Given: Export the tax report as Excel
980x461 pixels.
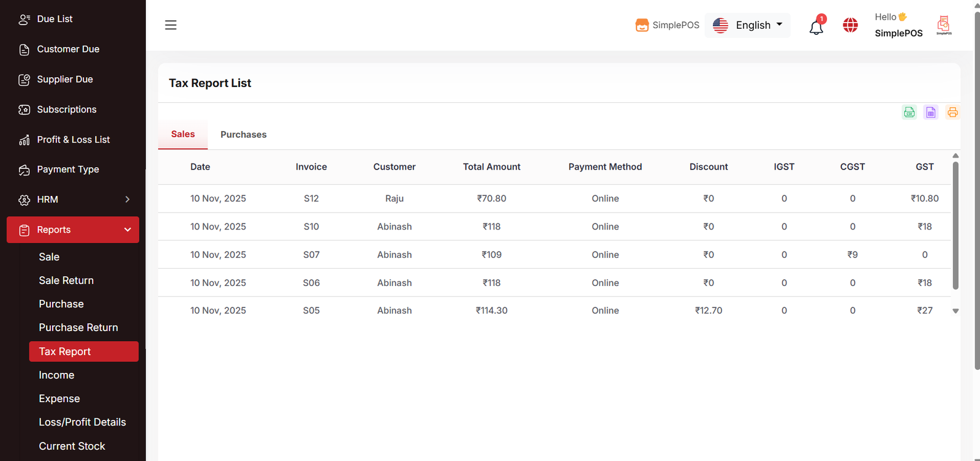Looking at the screenshot, I should click(930, 112).
